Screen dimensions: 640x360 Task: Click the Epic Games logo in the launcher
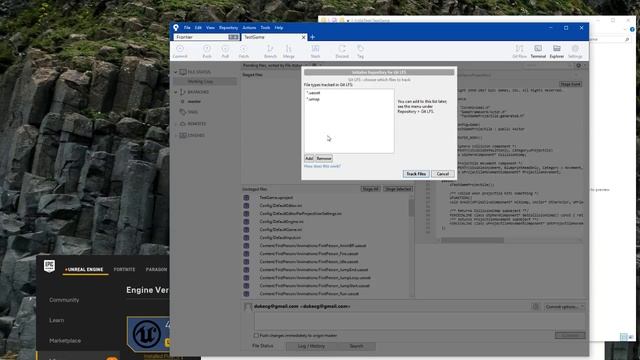(49, 266)
